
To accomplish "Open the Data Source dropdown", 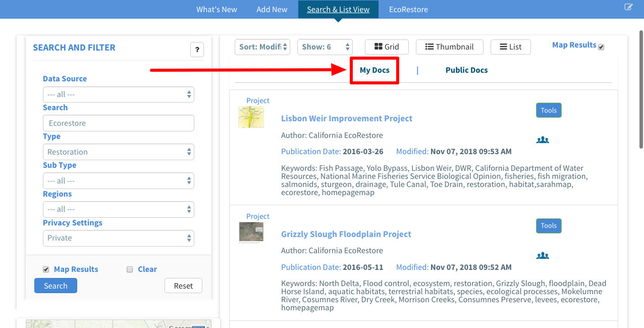I will coord(118,95).
